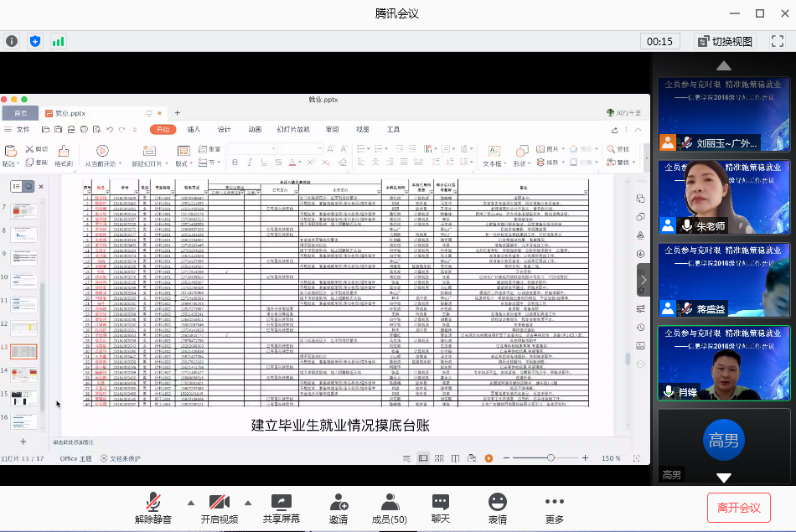Open 共享屏幕 screen sharing
Viewport: 796px width, 532px height.
(282, 509)
